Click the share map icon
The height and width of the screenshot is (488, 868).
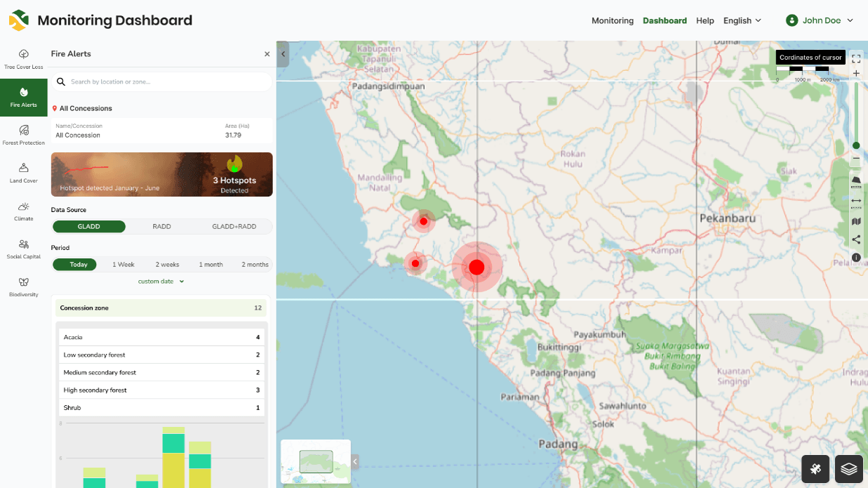pos(856,239)
